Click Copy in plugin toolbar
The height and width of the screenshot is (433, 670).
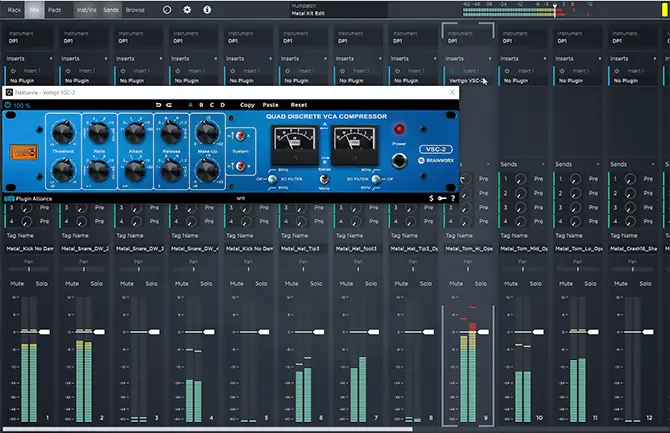coord(247,105)
